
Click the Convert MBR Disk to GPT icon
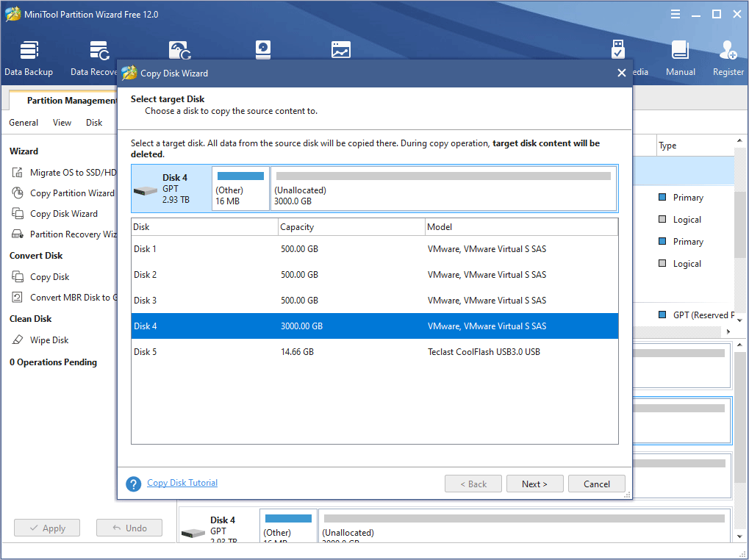click(17, 297)
